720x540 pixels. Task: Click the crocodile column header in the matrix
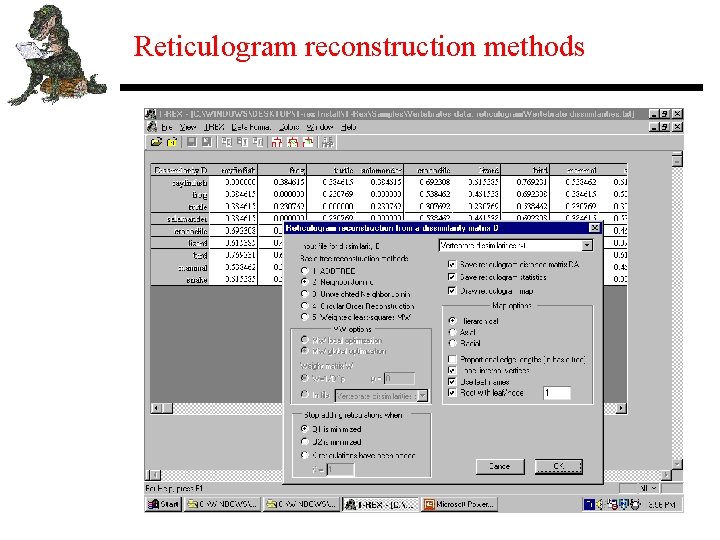pos(428,170)
